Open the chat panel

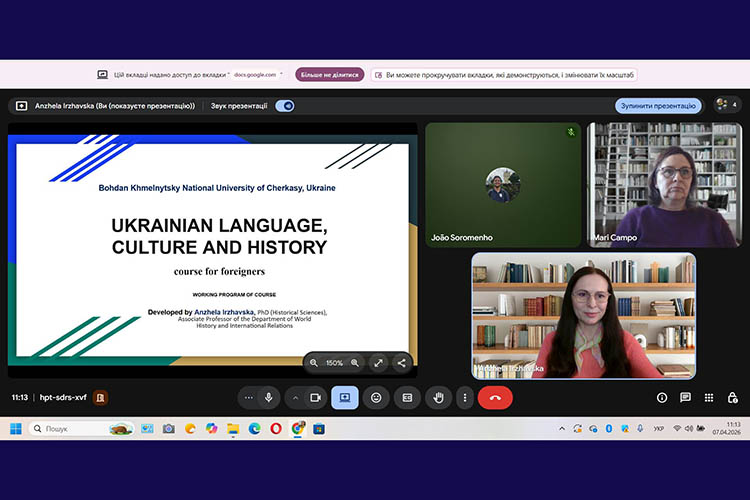(685, 397)
